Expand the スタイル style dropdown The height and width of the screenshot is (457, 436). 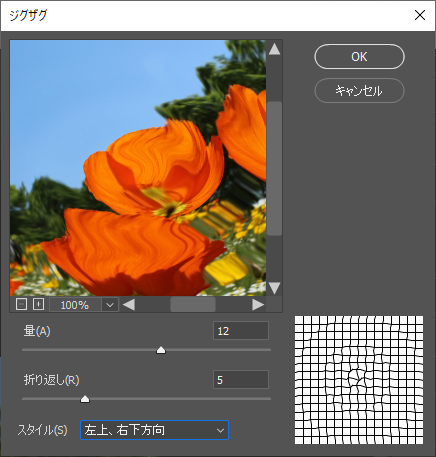click(x=220, y=430)
